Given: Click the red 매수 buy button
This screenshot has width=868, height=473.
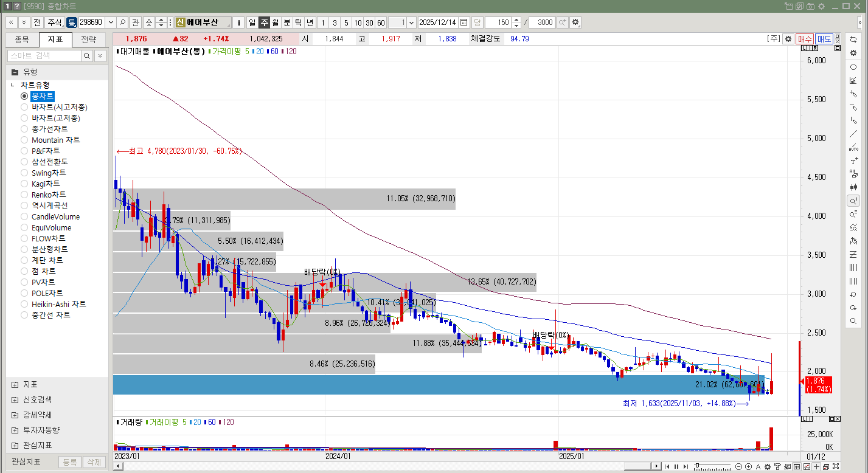Looking at the screenshot, I should coord(805,39).
